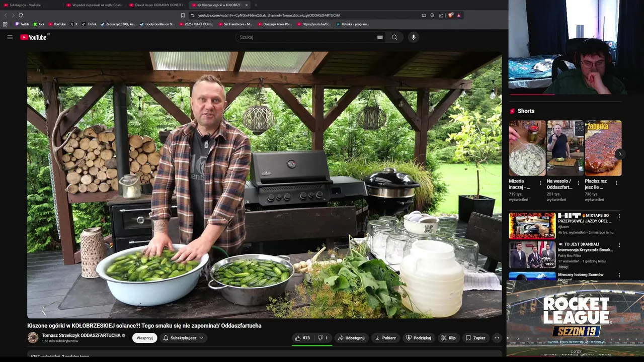Start voice search with the microphone icon

click(x=413, y=37)
